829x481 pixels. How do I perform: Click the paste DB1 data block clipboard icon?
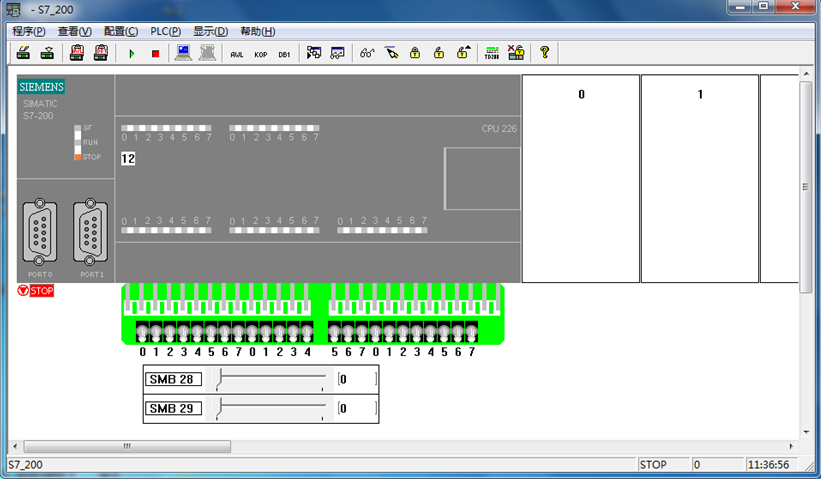coord(100,53)
